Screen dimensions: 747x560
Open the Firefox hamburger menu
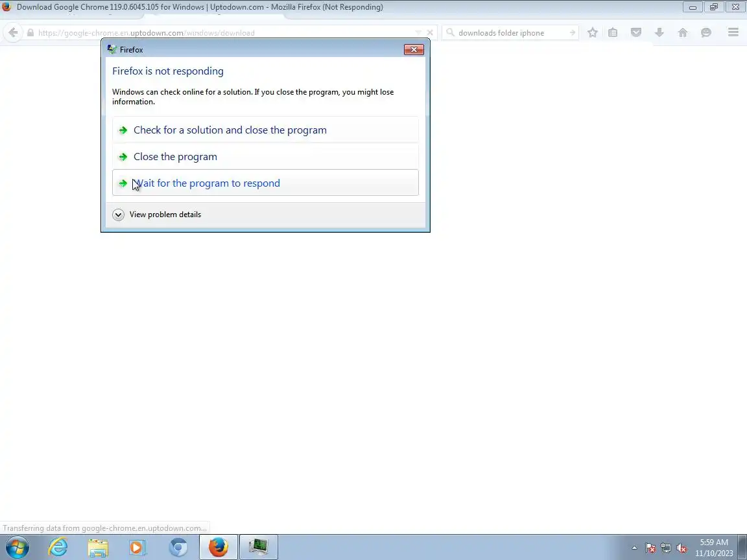click(x=733, y=32)
